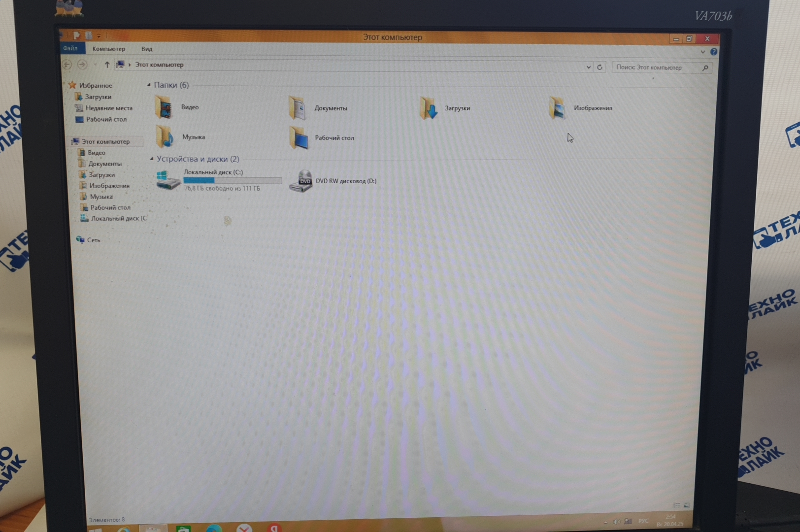Open the Файл menu tab
Image resolution: width=800 pixels, height=532 pixels.
(x=70, y=48)
